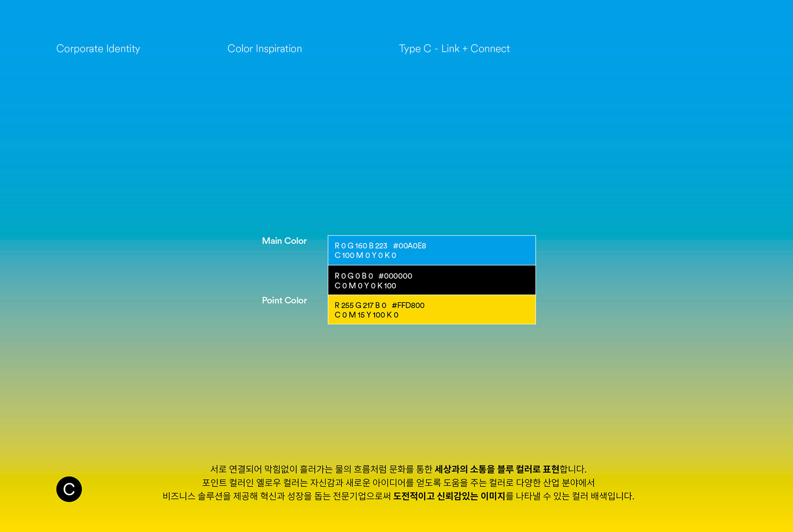The image size is (793, 532).
Task: Click the R 255 G 217 B 0 value
Action: click(360, 305)
